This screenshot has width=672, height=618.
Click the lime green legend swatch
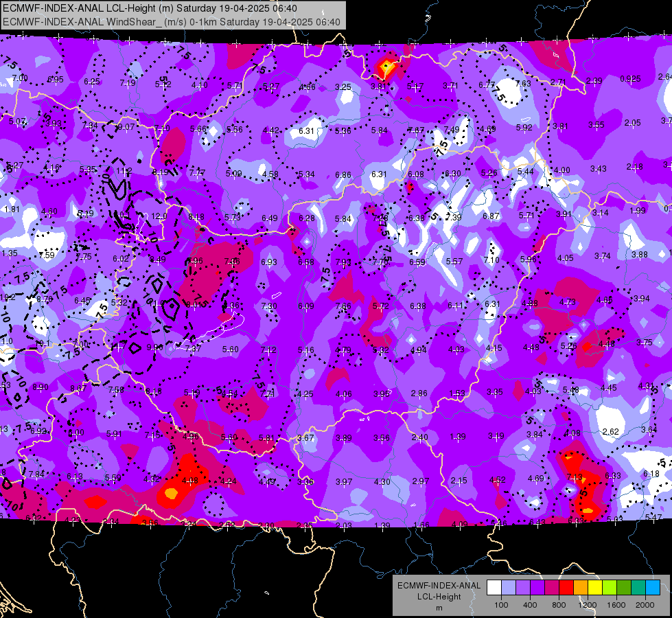pos(610,588)
